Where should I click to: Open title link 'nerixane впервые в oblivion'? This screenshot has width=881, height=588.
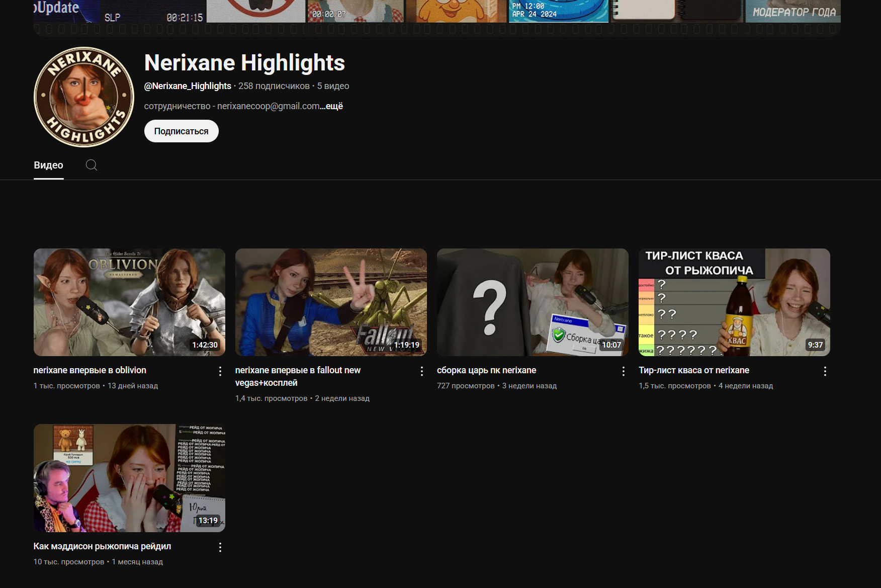[x=90, y=370]
